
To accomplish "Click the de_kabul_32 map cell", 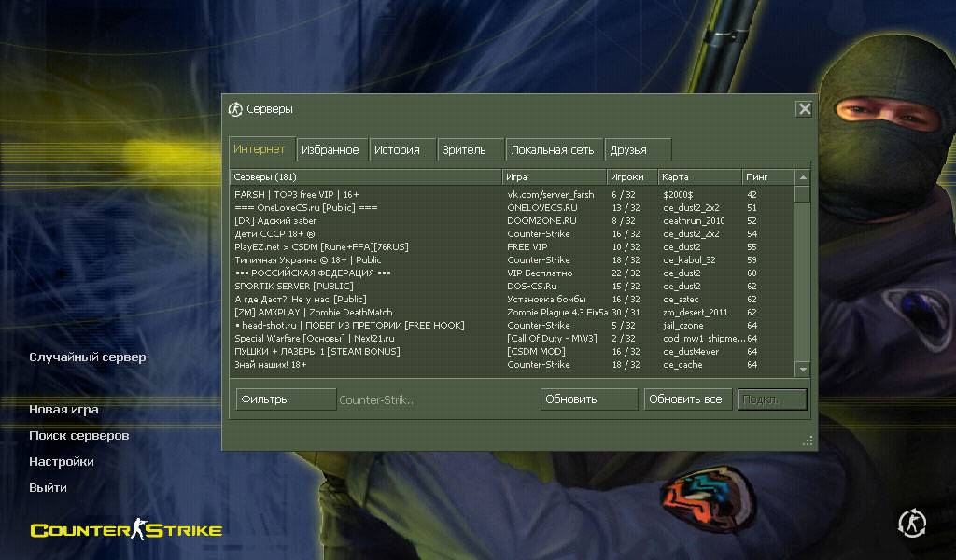I will [x=690, y=260].
